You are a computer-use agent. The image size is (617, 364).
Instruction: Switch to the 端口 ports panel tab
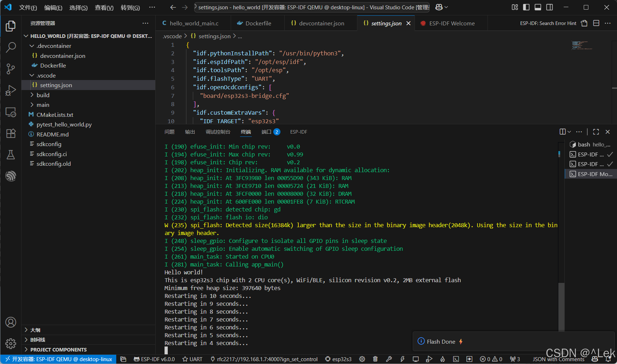271,132
